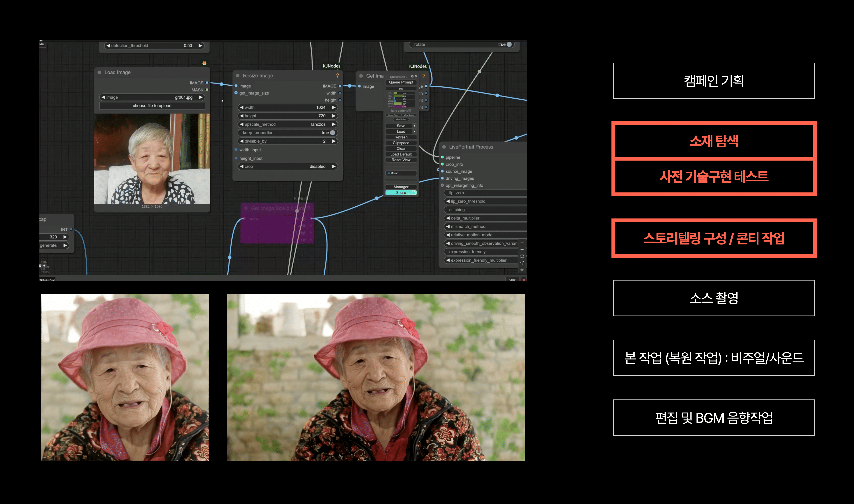Toggle keep_proportion switch

click(x=332, y=133)
